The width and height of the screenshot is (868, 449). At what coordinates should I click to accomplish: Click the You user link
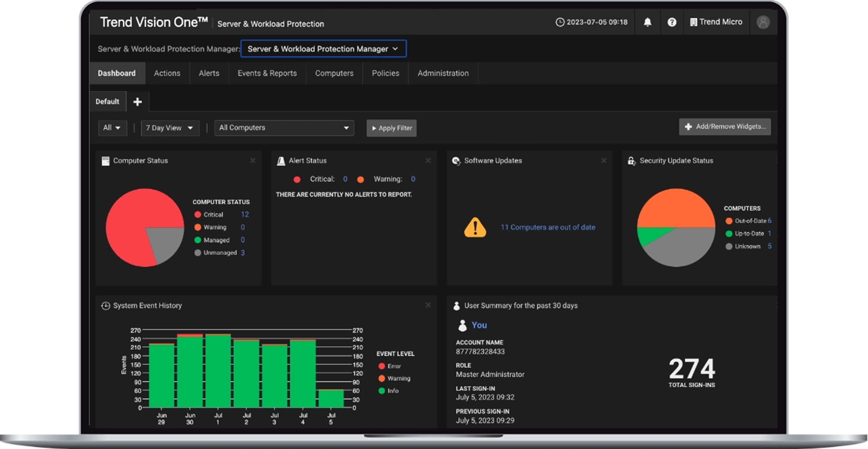pyautogui.click(x=479, y=325)
